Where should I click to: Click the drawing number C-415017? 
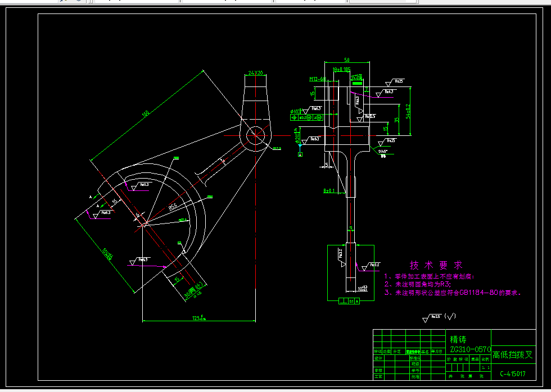pos(513,374)
